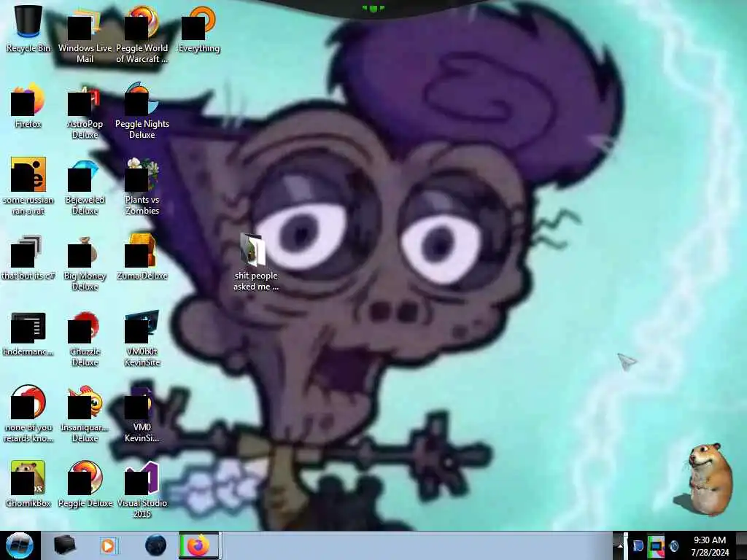Select the Plants vs Zombies icon
747x560 pixels.
142,186
